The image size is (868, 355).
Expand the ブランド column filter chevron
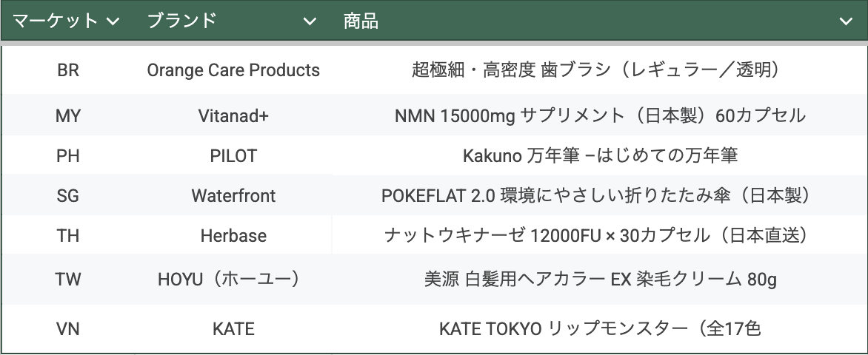310,21
